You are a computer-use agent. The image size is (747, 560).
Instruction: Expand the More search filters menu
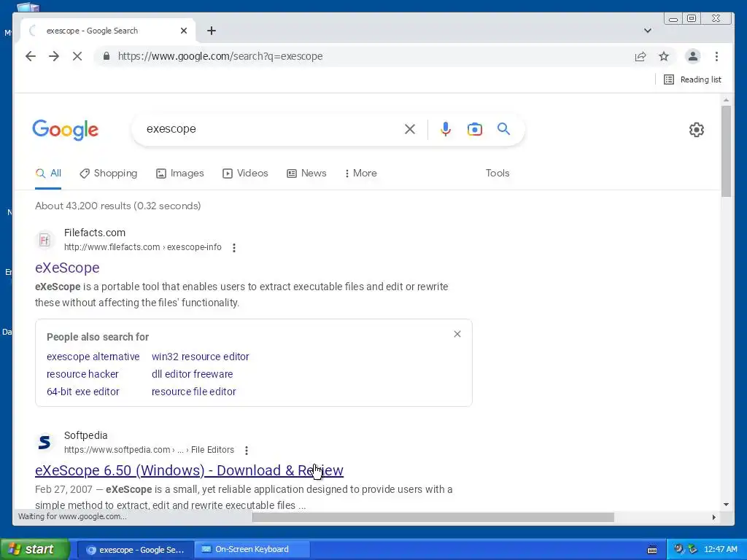(x=360, y=174)
